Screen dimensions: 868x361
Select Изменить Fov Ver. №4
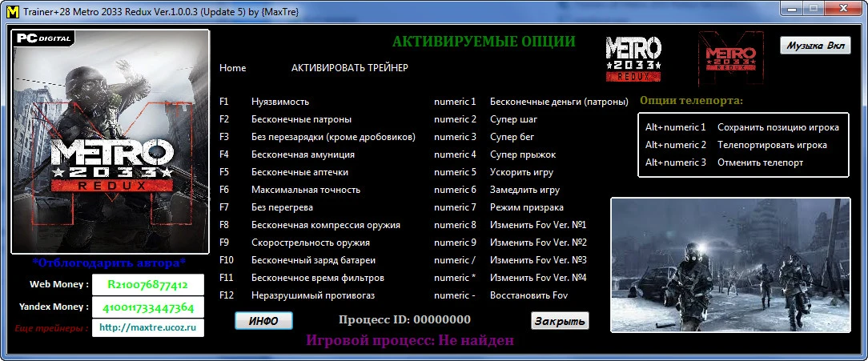click(539, 278)
